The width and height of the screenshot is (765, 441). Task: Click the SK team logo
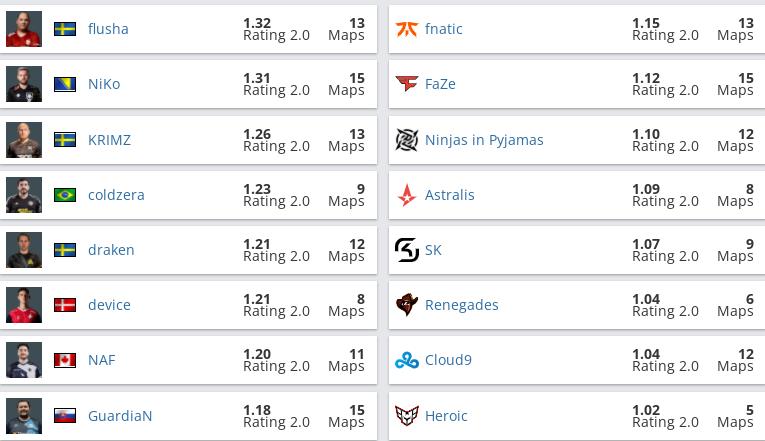pos(406,250)
